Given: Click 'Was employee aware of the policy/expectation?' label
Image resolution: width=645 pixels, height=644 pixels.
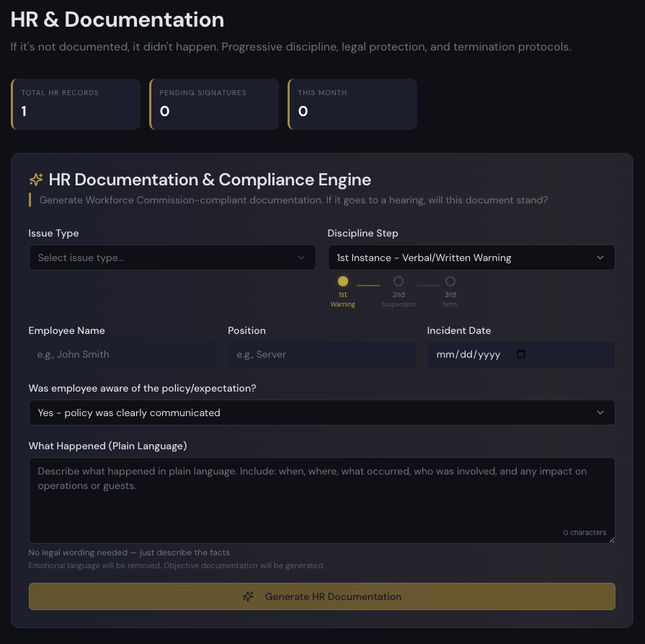Looking at the screenshot, I should tap(142, 388).
